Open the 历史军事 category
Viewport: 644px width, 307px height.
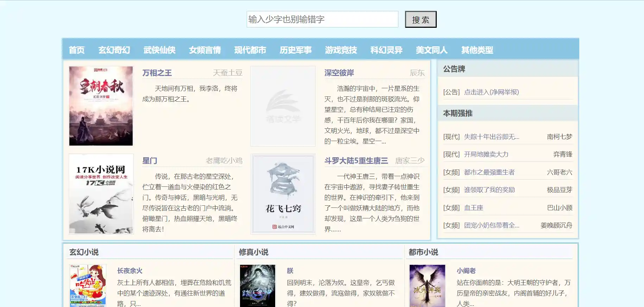point(296,50)
